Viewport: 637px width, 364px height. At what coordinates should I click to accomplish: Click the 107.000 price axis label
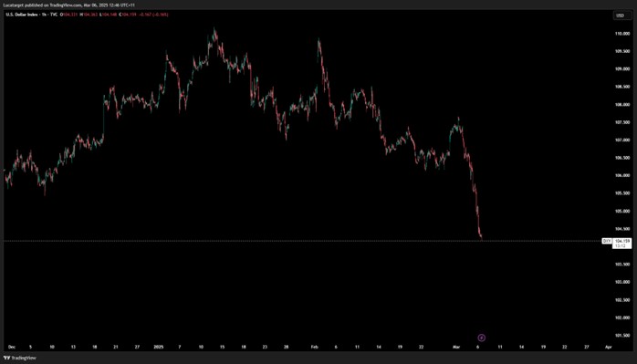(x=622, y=140)
